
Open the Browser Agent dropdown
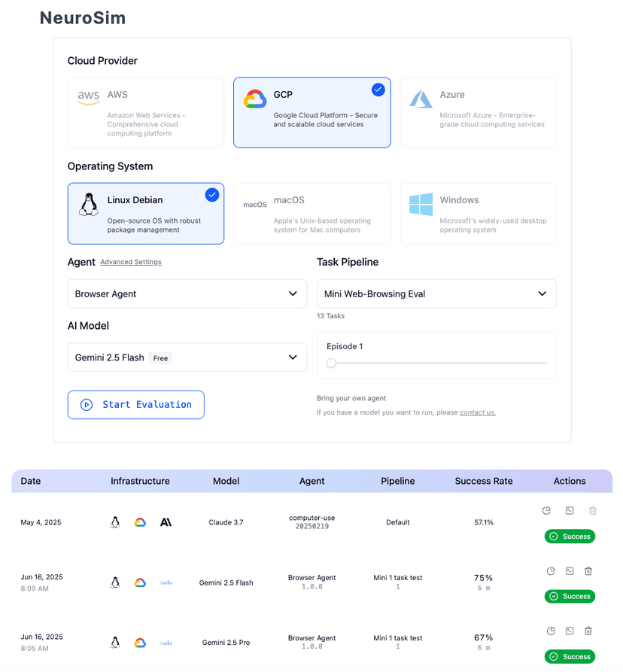(x=187, y=293)
